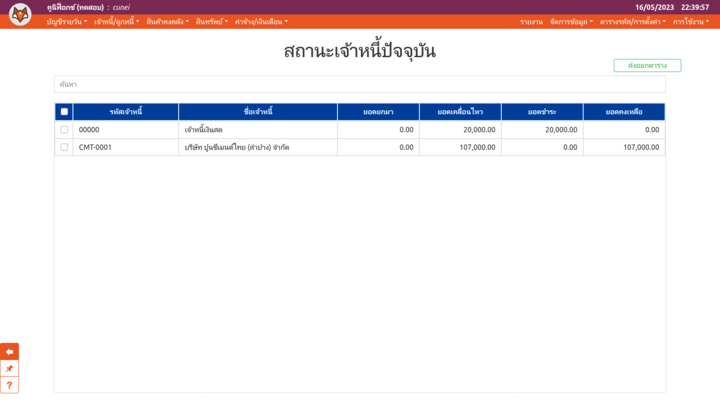Open the บัญชีรายวัน dropdown menu
This screenshot has width=720, height=405.
(x=67, y=22)
